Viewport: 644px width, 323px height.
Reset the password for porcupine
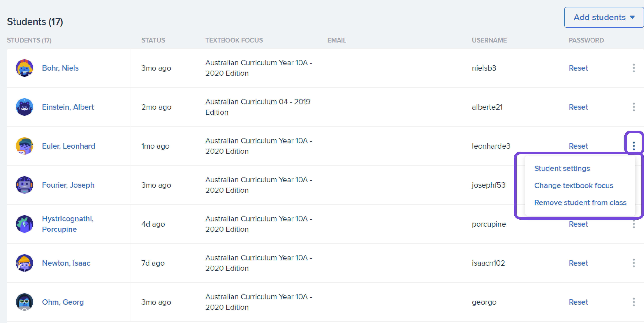(x=578, y=224)
